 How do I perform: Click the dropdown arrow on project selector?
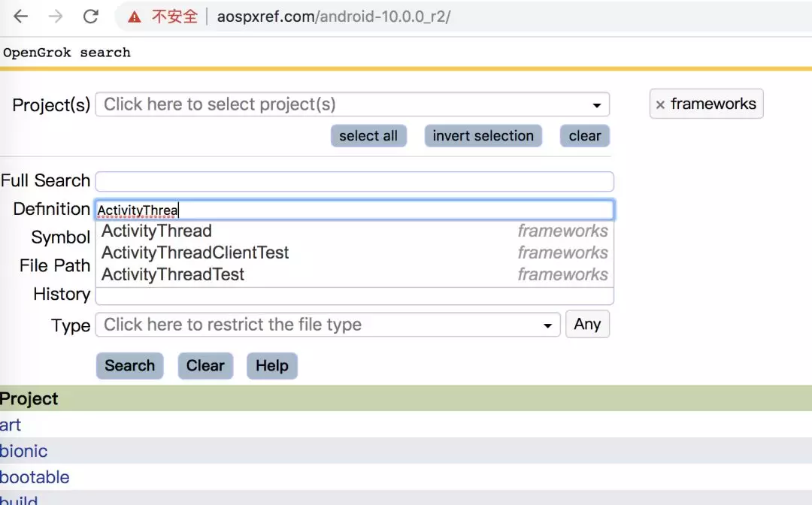click(596, 104)
